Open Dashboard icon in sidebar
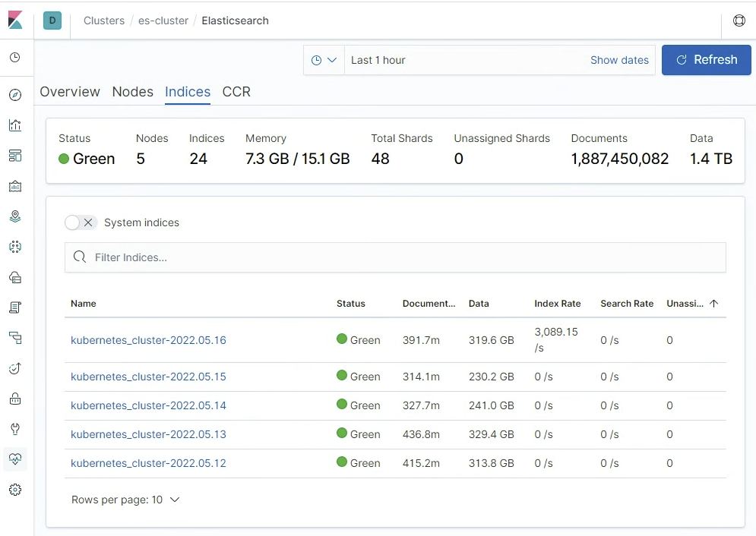 [x=15, y=156]
